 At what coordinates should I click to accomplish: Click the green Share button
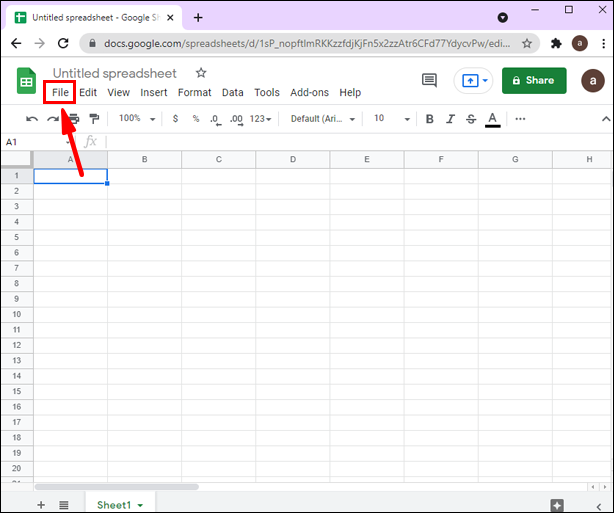pyautogui.click(x=534, y=81)
